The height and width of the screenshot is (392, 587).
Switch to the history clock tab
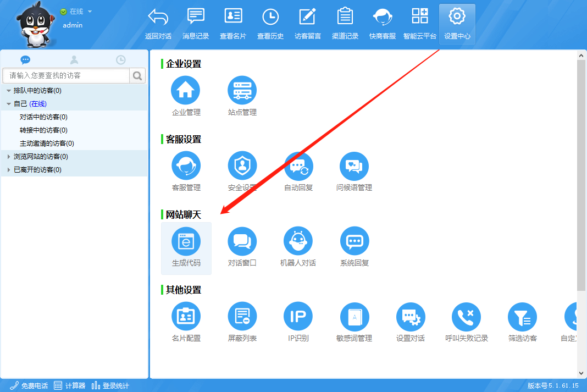pyautogui.click(x=121, y=60)
